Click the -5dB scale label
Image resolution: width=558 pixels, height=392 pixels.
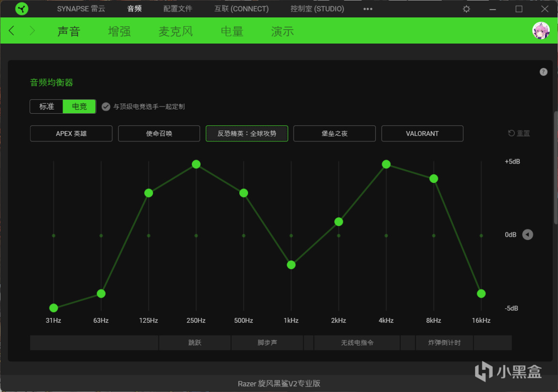tap(511, 308)
